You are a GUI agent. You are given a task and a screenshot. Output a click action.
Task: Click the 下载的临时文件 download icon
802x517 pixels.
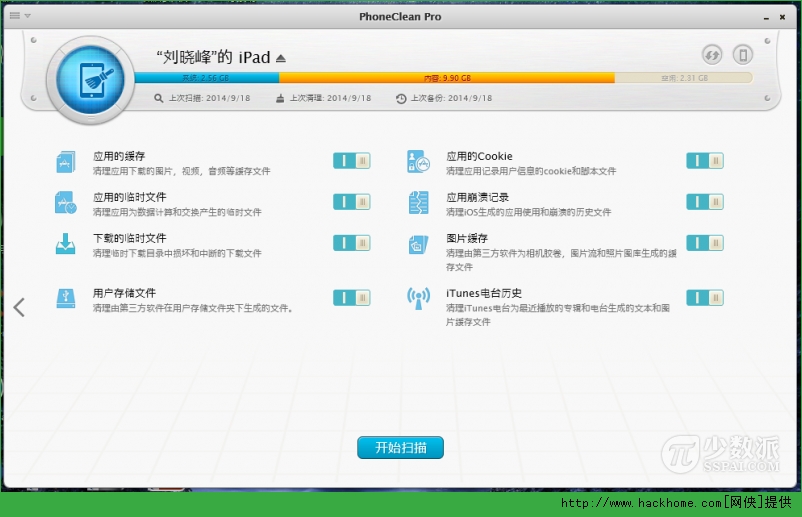click(x=66, y=244)
